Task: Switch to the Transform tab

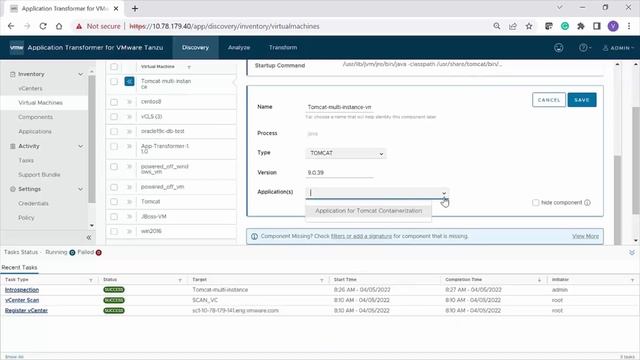Action: (x=283, y=48)
